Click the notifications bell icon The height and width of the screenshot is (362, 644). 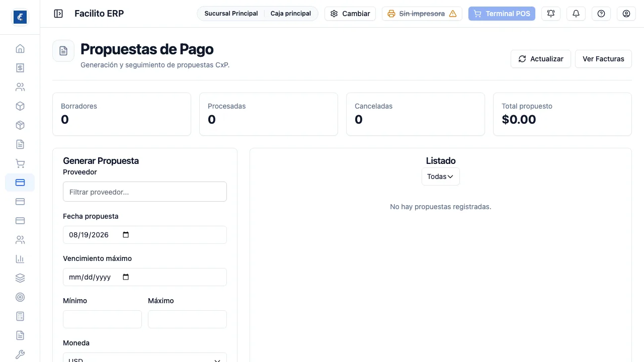point(576,14)
